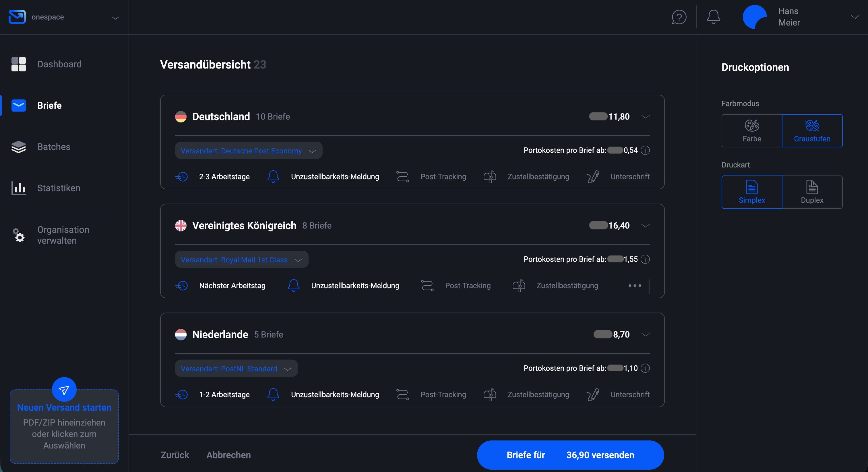Image resolution: width=868 pixels, height=472 pixels.
Task: View Statistiken via the bar chart icon
Action: pos(19,188)
